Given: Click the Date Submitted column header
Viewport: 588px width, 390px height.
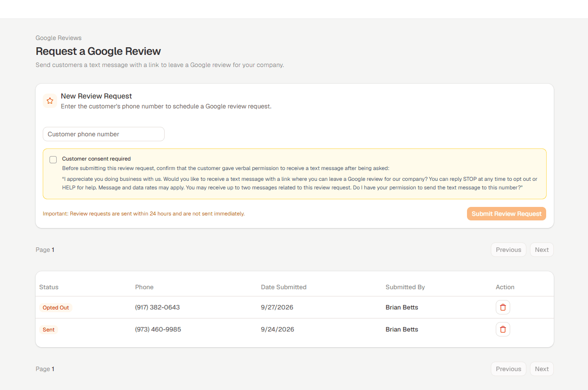Looking at the screenshot, I should click(x=283, y=287).
